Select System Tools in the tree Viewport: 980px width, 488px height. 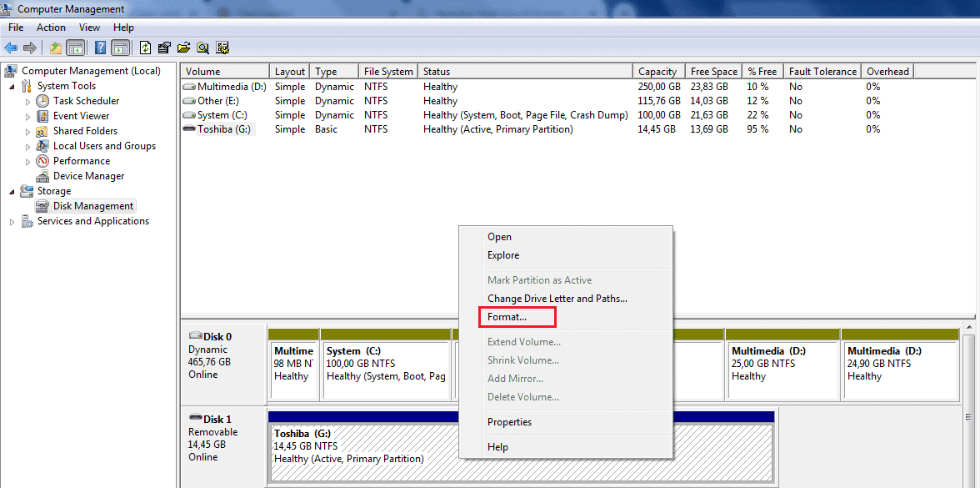click(x=67, y=86)
